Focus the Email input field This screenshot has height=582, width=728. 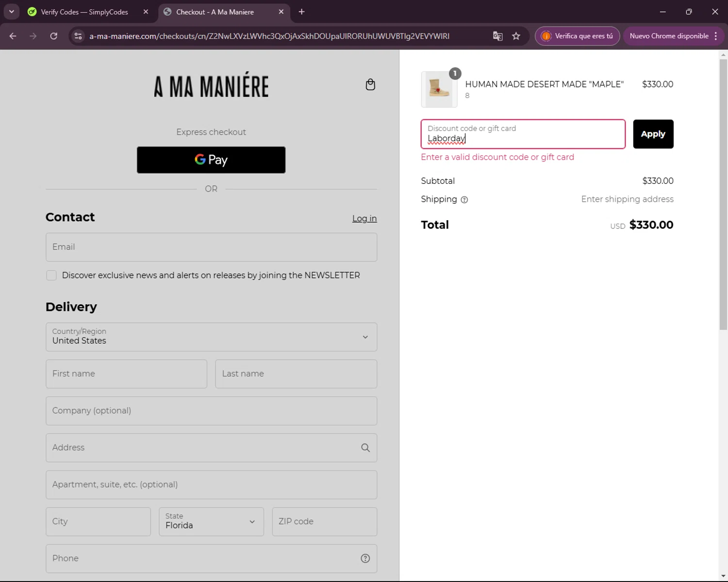[211, 247]
